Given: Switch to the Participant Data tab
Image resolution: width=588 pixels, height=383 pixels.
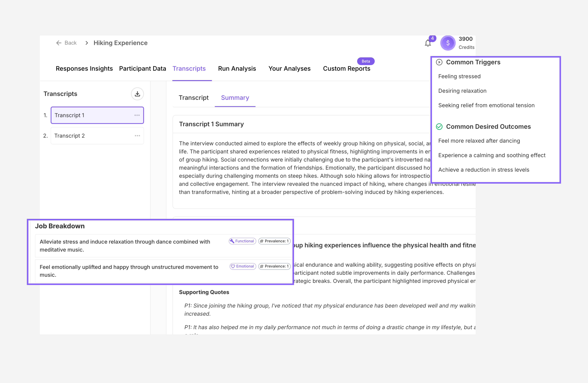Looking at the screenshot, I should point(143,69).
